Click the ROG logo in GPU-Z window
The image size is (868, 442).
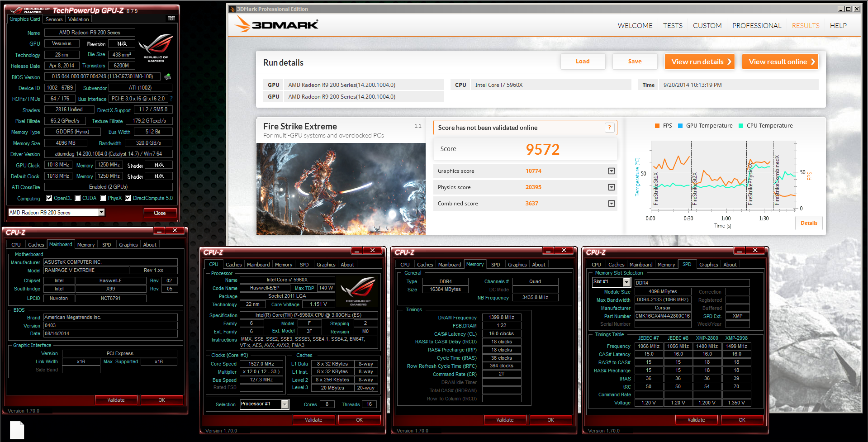pos(156,48)
